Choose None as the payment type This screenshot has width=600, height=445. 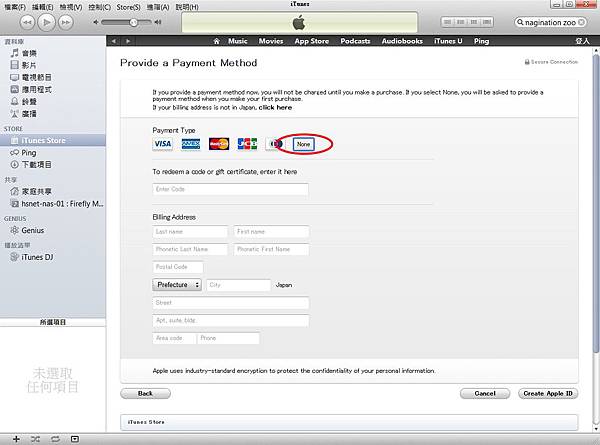pyautogui.click(x=303, y=144)
